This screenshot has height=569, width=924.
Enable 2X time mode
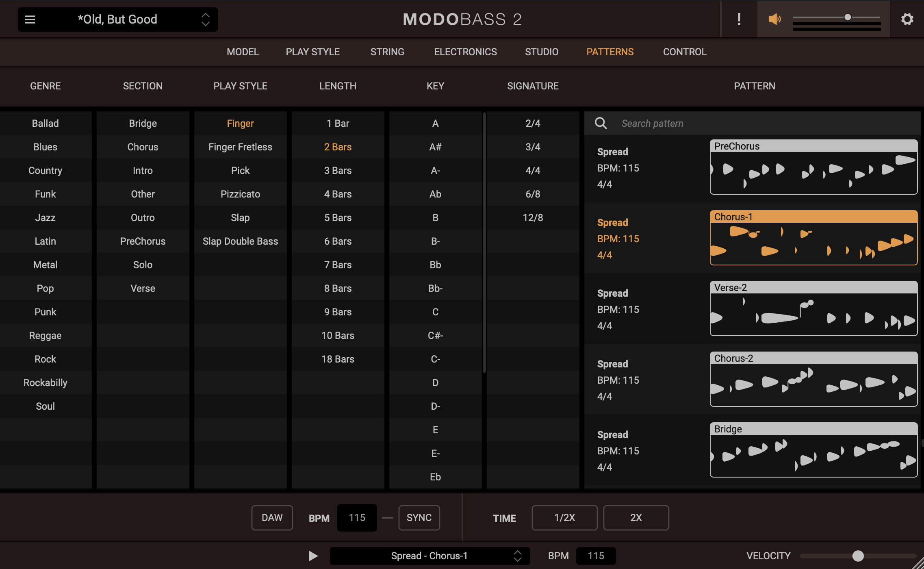(x=636, y=517)
